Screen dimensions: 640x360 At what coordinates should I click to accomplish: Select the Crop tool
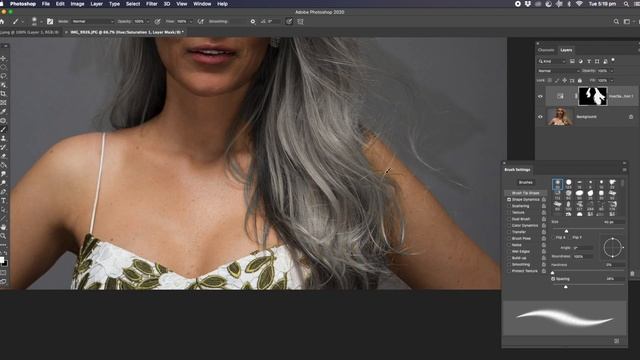click(3, 94)
